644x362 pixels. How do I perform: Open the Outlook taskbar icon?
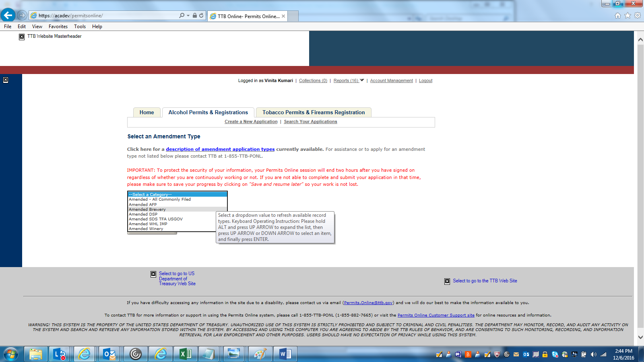pos(109,354)
